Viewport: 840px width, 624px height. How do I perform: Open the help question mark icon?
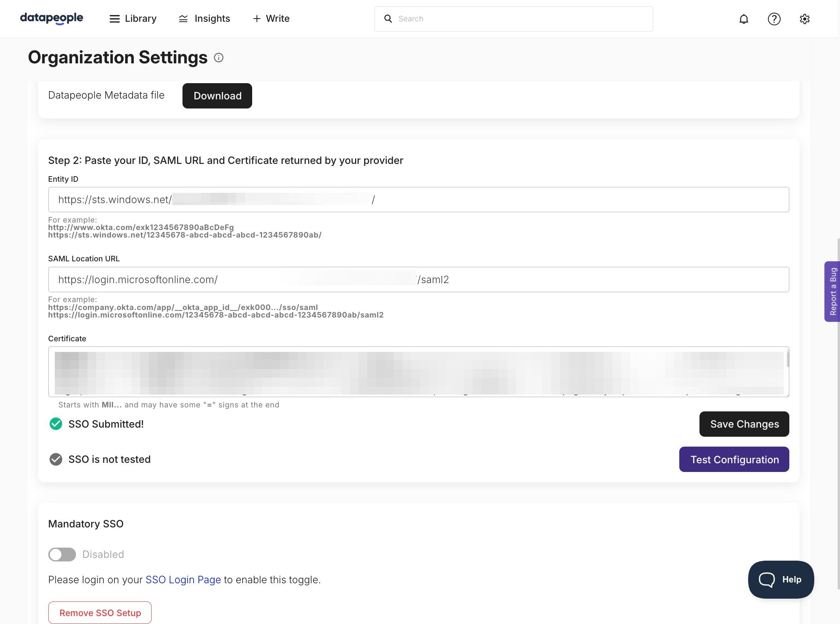774,19
